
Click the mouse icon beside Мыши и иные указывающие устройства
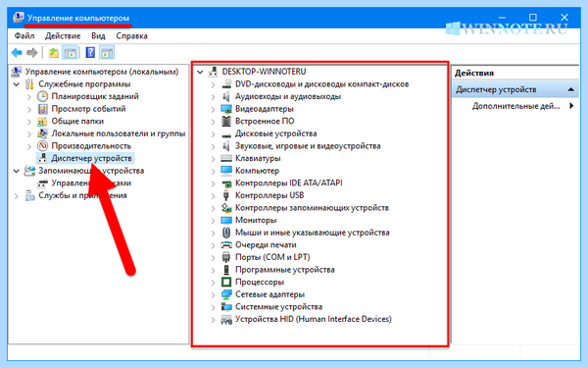pyautogui.click(x=226, y=233)
